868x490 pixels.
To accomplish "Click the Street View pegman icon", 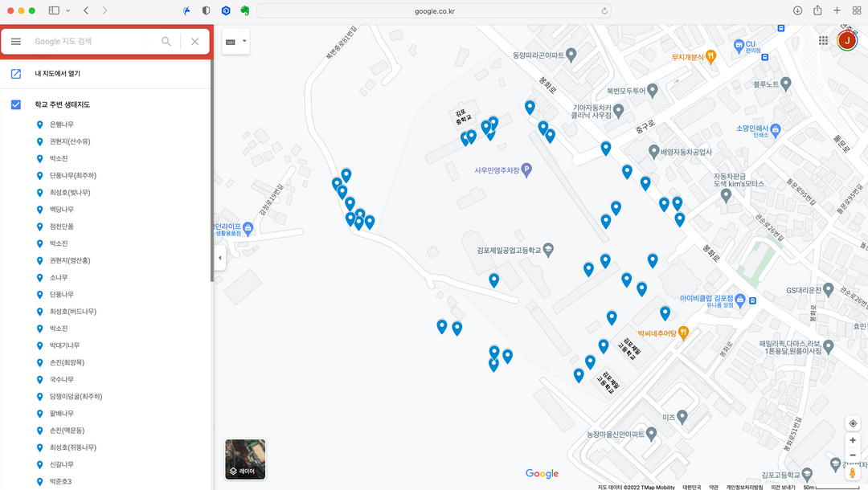I will click(x=853, y=473).
